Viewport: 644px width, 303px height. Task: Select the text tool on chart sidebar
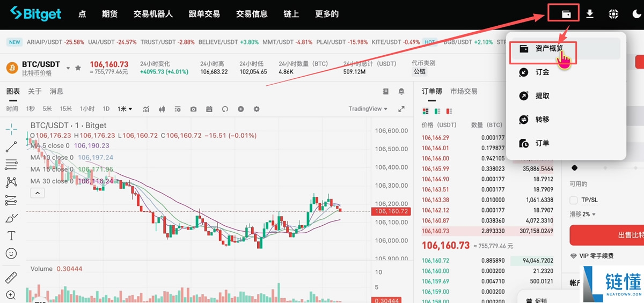(x=11, y=235)
